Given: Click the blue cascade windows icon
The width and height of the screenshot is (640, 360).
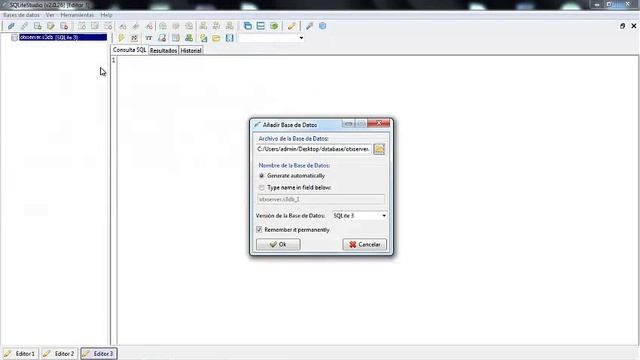Looking at the screenshot, I should (x=248, y=26).
